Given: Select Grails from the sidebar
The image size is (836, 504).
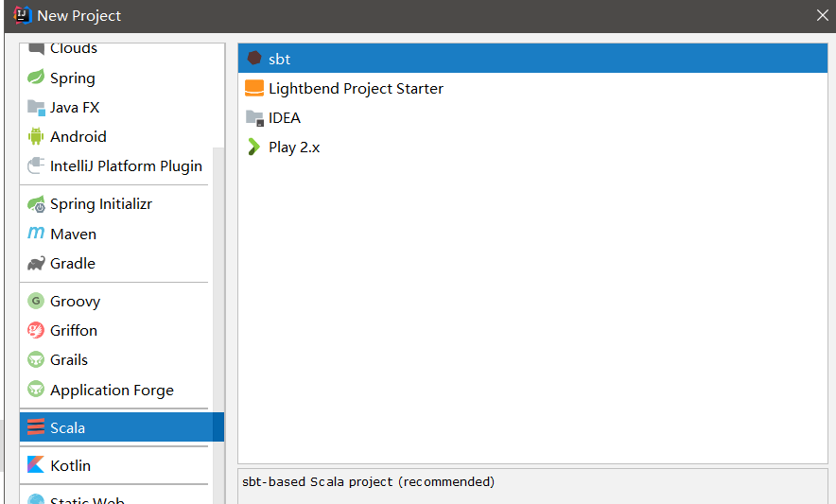Looking at the screenshot, I should point(69,359).
